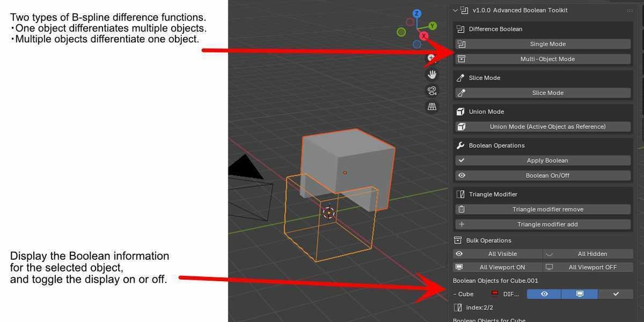This screenshot has height=322, width=644.
Task: Click Triangle modifier add button
Action: click(x=543, y=225)
